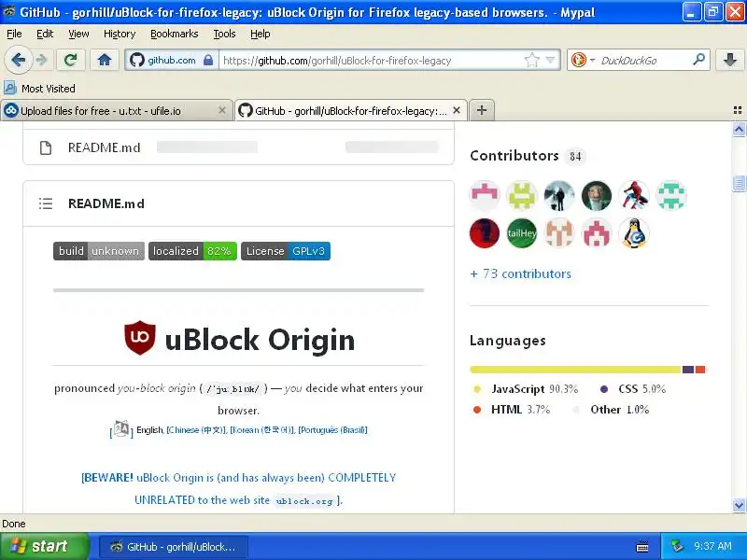747x560 pixels.
Task: Click the HTML 3.7% language entry
Action: [511, 410]
